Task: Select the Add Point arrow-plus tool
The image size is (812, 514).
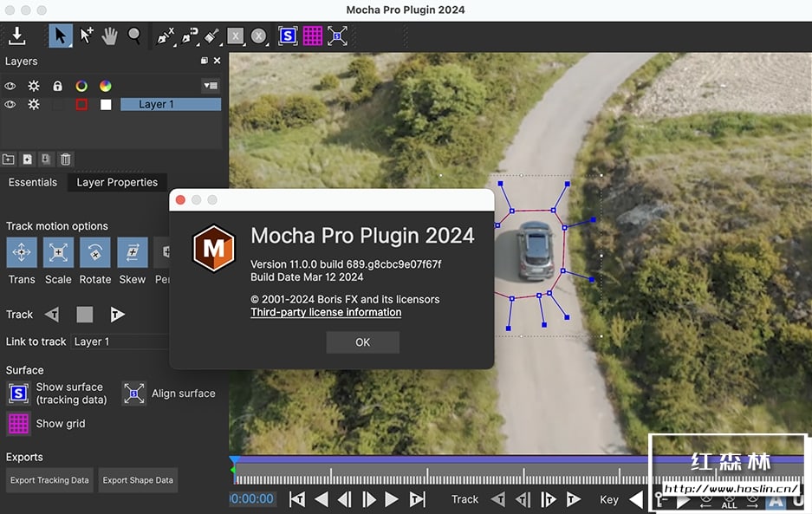Action: 87,36
